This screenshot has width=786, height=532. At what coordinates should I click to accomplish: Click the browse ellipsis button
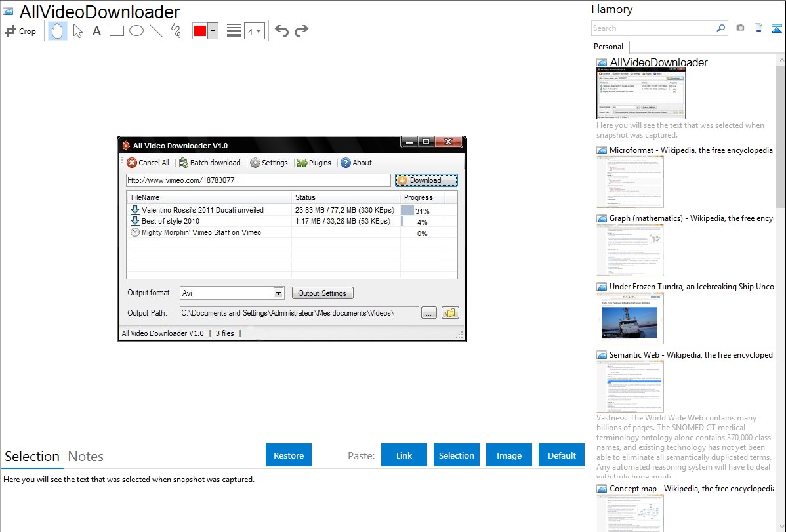(x=429, y=313)
